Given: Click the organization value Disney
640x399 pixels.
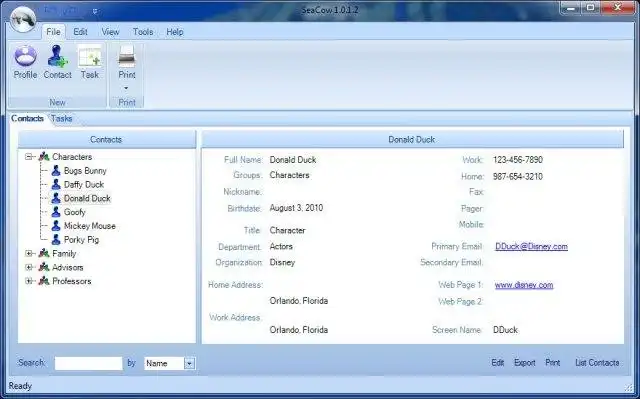Looking at the screenshot, I should point(282,262).
